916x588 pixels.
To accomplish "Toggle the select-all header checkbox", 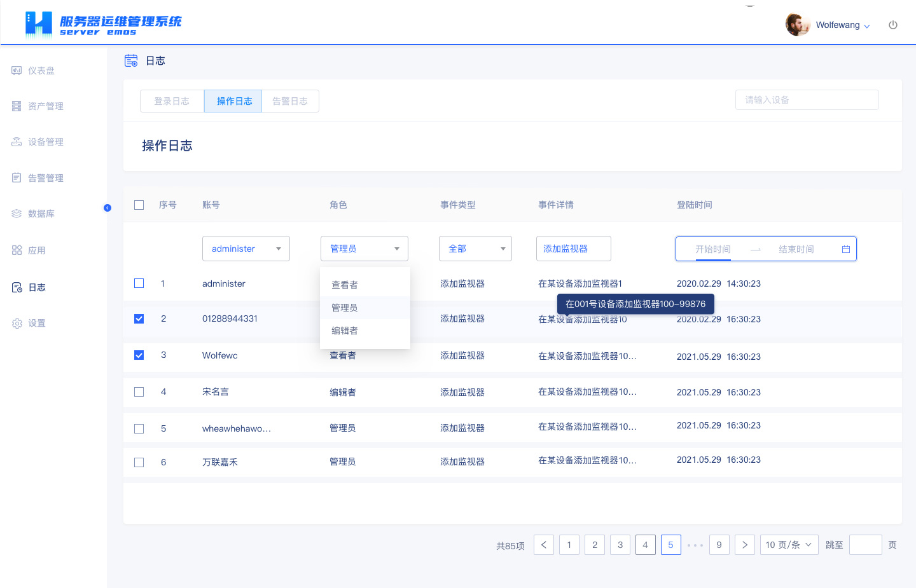I will coord(139,205).
